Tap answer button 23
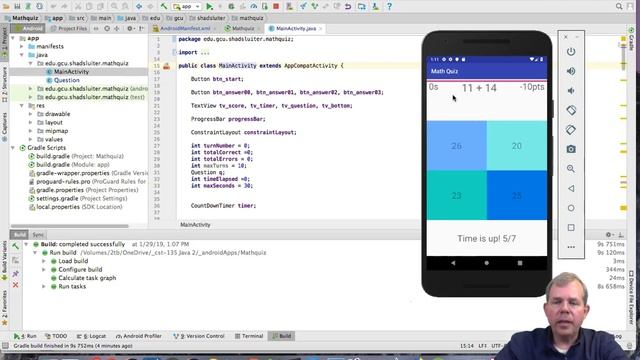The height and width of the screenshot is (360, 640). pos(457,196)
